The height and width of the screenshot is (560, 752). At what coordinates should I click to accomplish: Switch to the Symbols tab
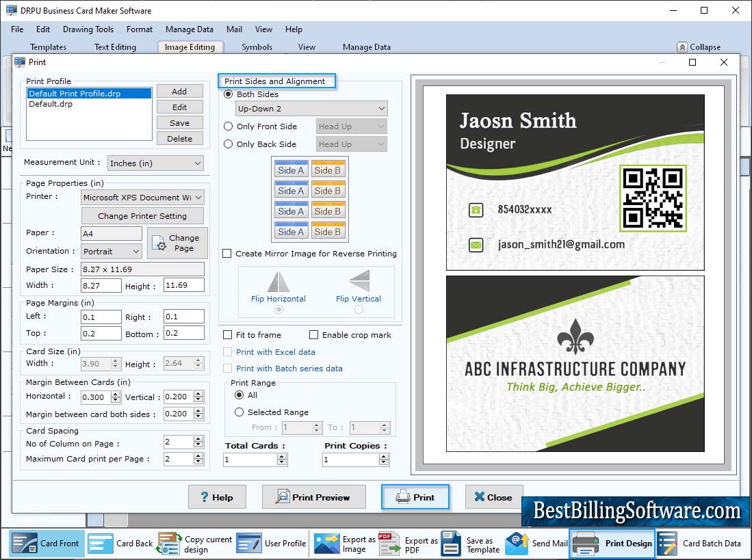click(x=257, y=47)
